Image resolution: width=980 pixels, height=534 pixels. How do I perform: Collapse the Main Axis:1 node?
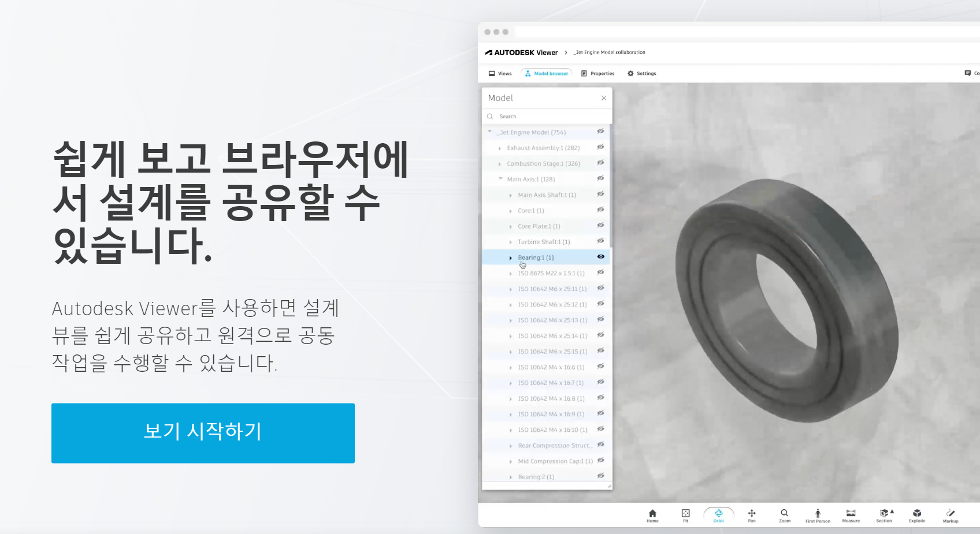(x=500, y=179)
